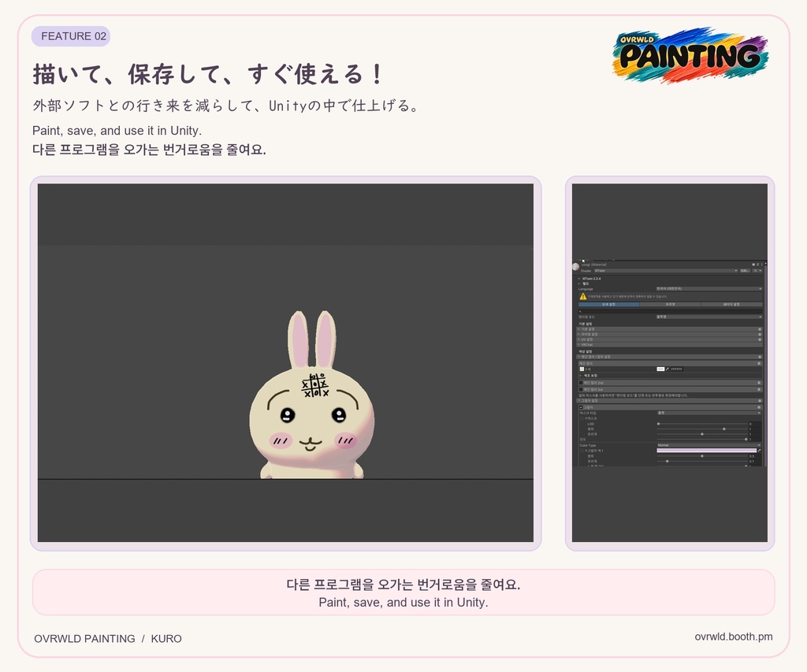807x672 pixels.
Task: Uncheck the 그림자 shadow checkbox
Action: point(581,407)
